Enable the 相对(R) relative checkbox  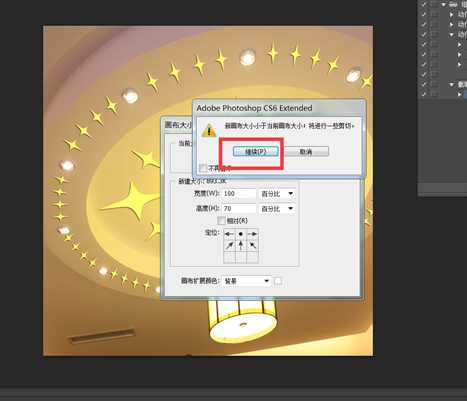[x=221, y=221]
